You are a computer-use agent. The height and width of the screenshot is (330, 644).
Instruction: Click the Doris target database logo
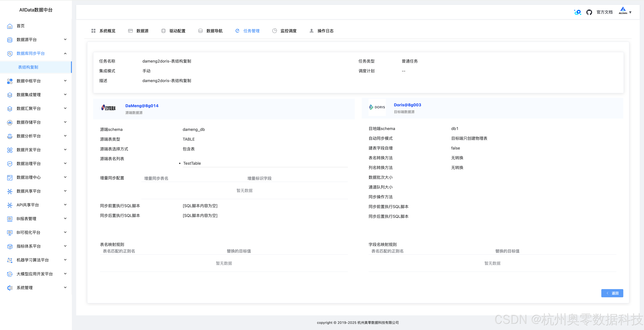pyautogui.click(x=377, y=107)
